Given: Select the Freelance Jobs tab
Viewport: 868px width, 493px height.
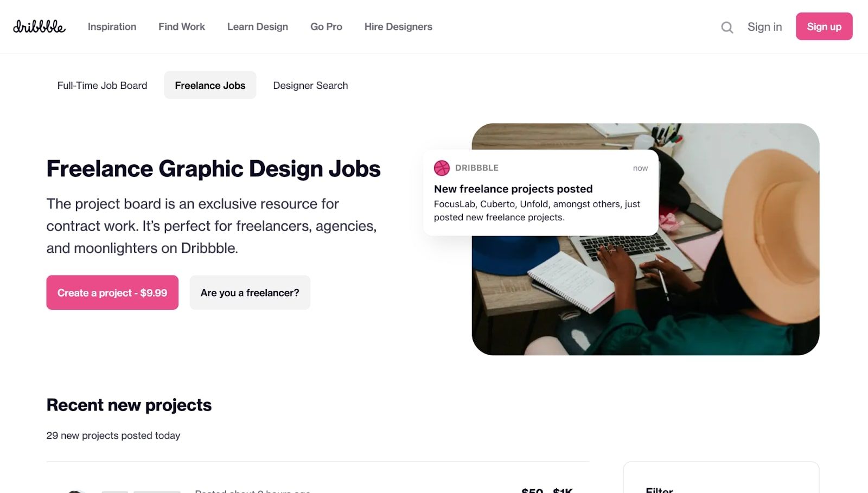Looking at the screenshot, I should click(210, 85).
